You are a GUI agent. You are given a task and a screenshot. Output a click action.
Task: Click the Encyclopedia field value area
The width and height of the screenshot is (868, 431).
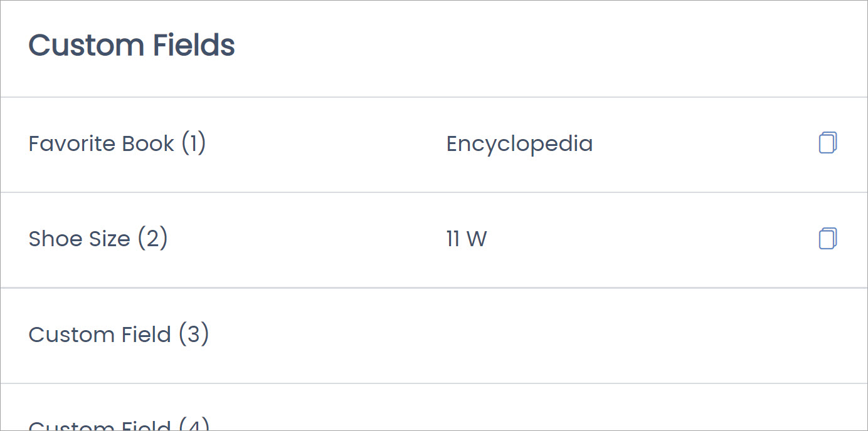519,143
